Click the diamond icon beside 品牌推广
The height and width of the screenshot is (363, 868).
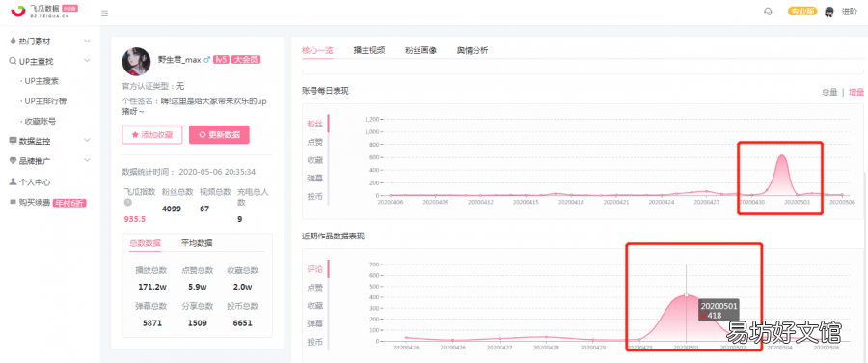[13, 161]
